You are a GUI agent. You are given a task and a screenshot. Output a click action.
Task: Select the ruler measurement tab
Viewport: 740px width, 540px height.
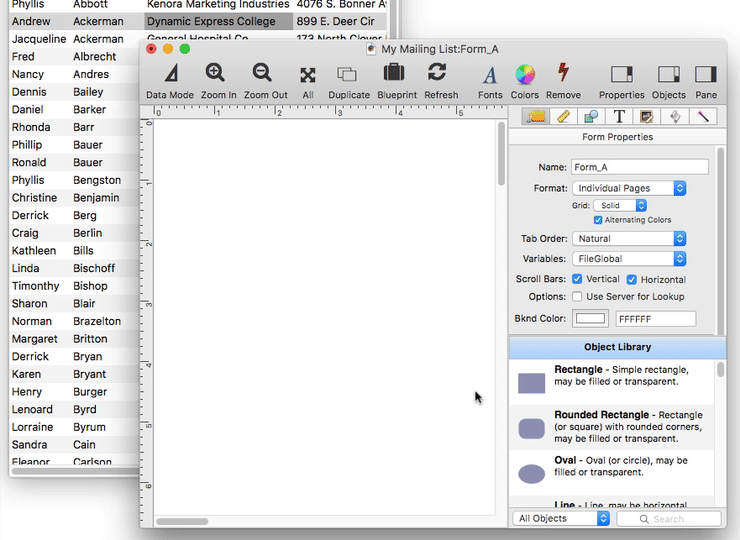[563, 116]
